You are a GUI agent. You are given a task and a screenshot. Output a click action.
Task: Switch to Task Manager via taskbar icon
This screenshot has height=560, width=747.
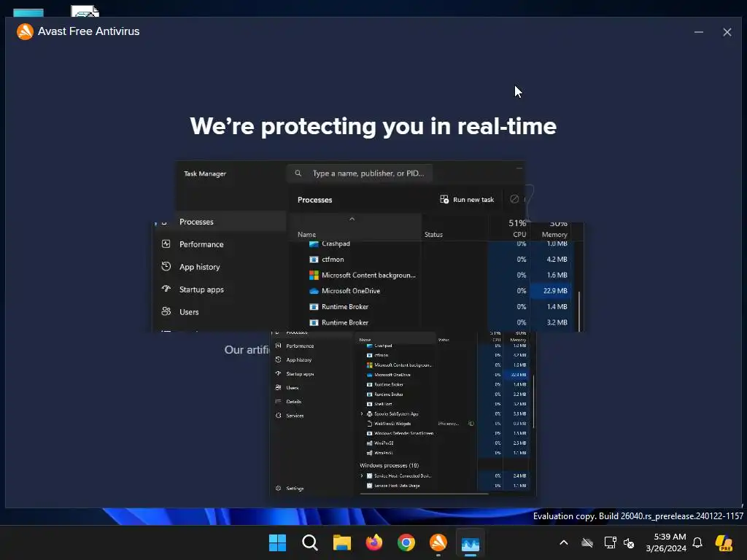tap(471, 542)
